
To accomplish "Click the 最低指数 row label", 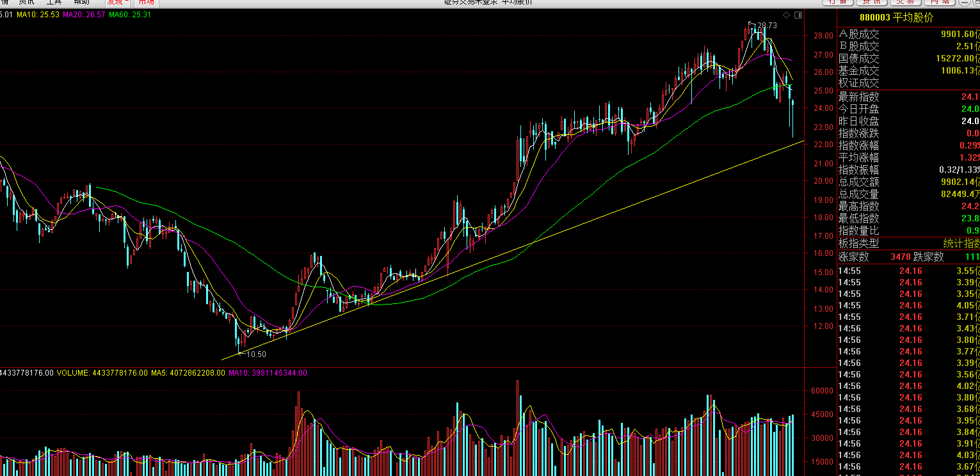I will pos(859,219).
